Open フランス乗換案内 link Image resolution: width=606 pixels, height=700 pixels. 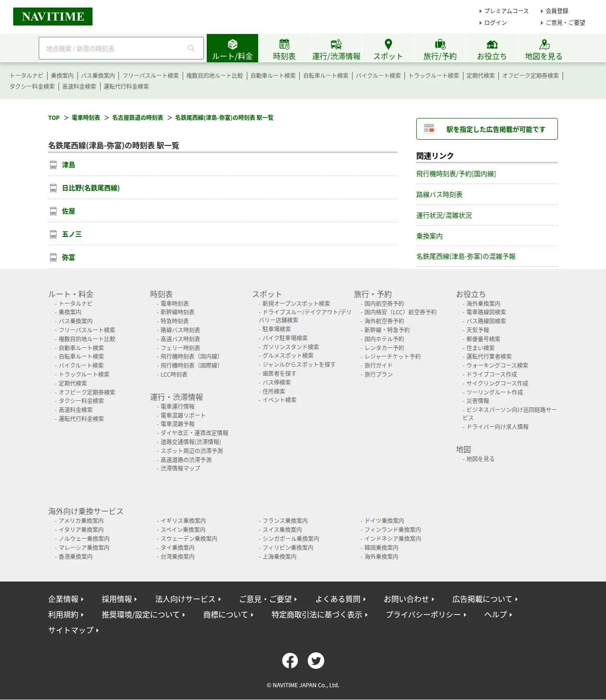[285, 521]
